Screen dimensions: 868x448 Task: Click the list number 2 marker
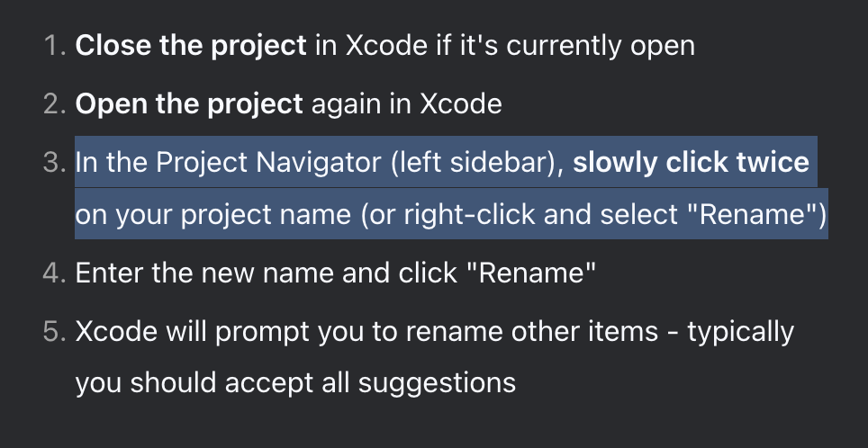click(54, 104)
